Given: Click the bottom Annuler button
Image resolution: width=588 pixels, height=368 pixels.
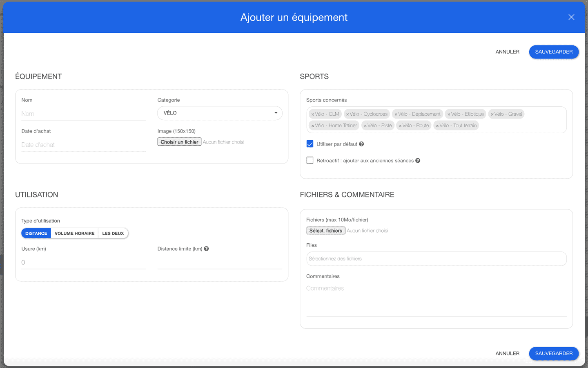Looking at the screenshot, I should (x=507, y=353).
